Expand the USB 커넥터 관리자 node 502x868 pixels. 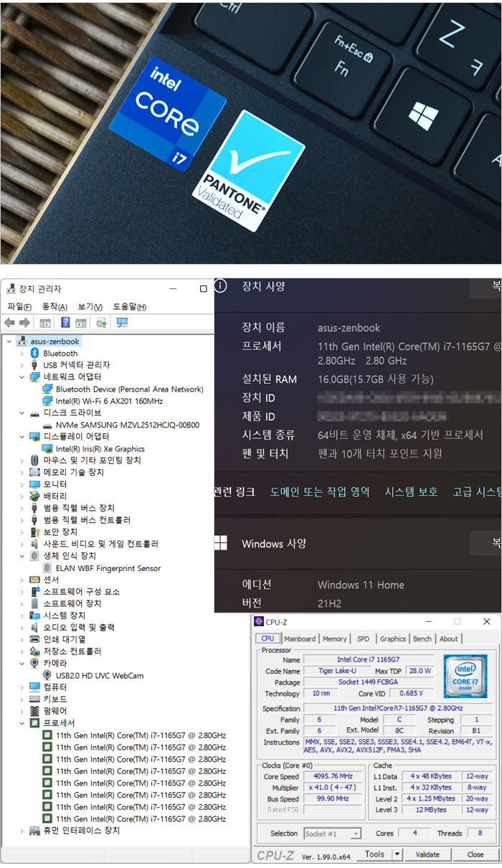22,365
